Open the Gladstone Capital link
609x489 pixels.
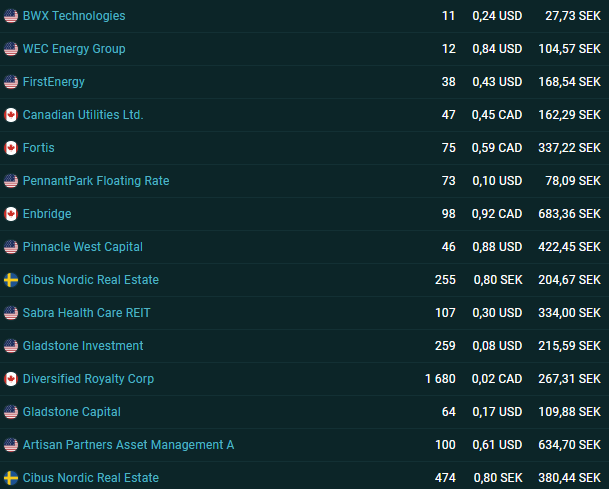[x=72, y=412]
